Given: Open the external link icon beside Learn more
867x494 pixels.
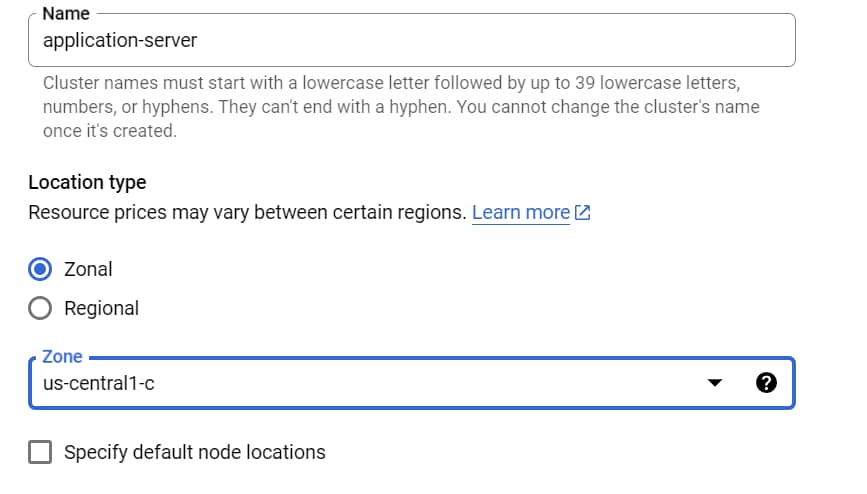Looking at the screenshot, I should [x=582, y=212].
